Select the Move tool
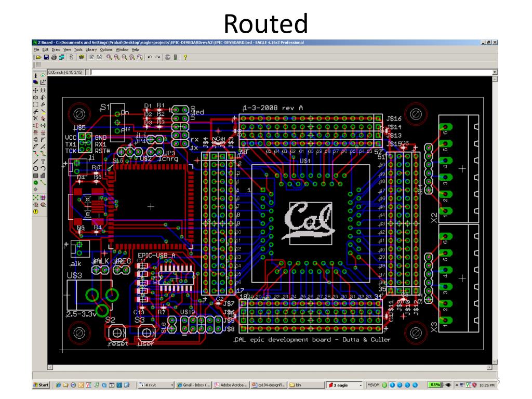The image size is (532, 399). 35,90
